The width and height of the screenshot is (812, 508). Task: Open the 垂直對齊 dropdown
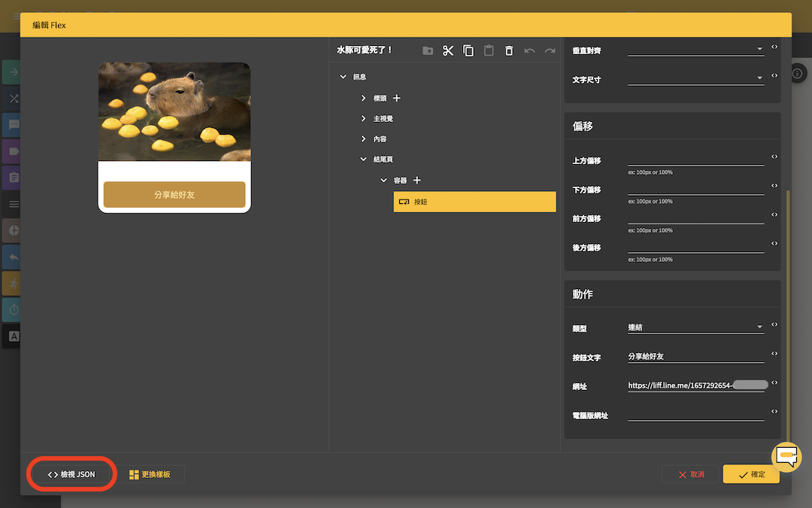695,49
